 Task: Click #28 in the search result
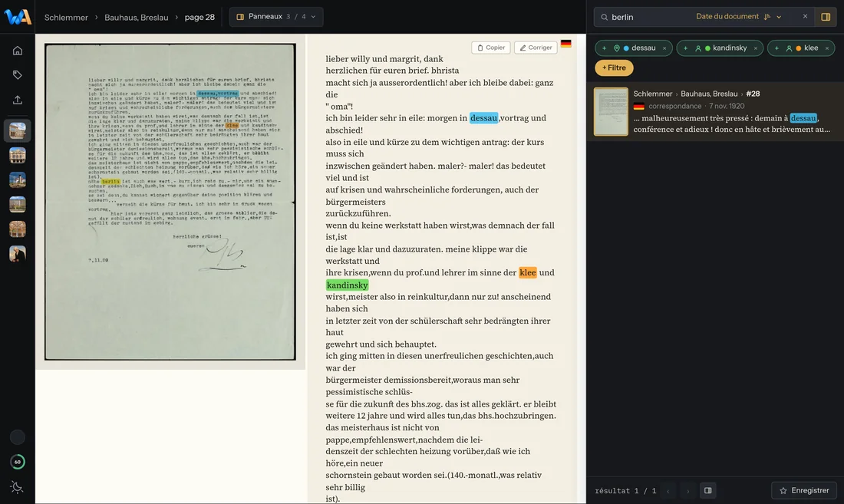[x=753, y=94]
